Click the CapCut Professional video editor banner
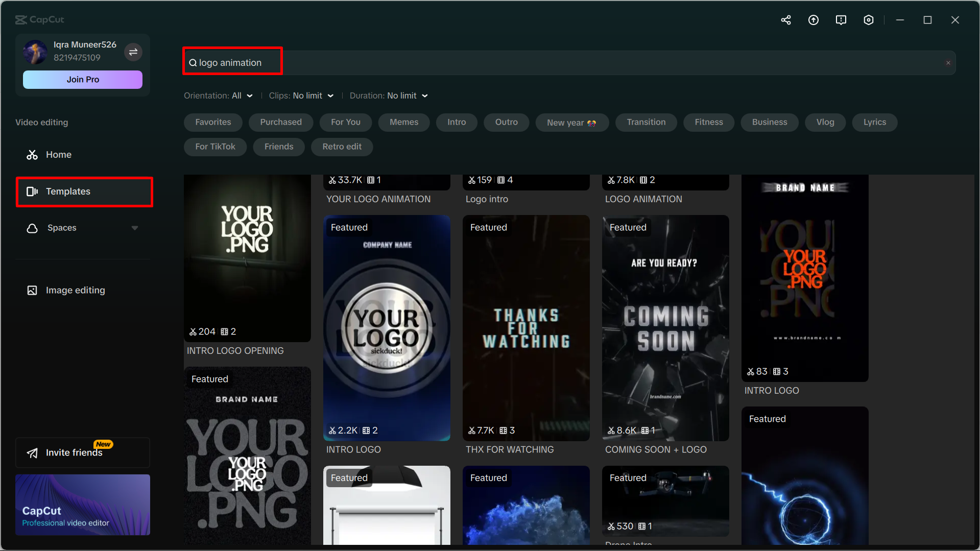The height and width of the screenshot is (551, 980). [83, 505]
